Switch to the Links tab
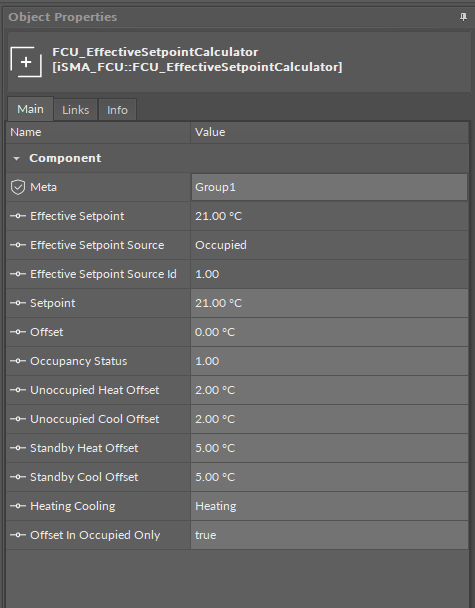 76,110
